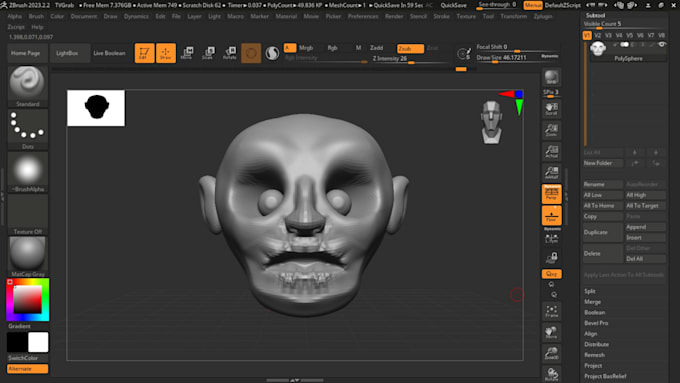Screen dimensions: 680x383
Task: Toggle Local Symmetry (L.Sym)
Action: click(x=551, y=239)
